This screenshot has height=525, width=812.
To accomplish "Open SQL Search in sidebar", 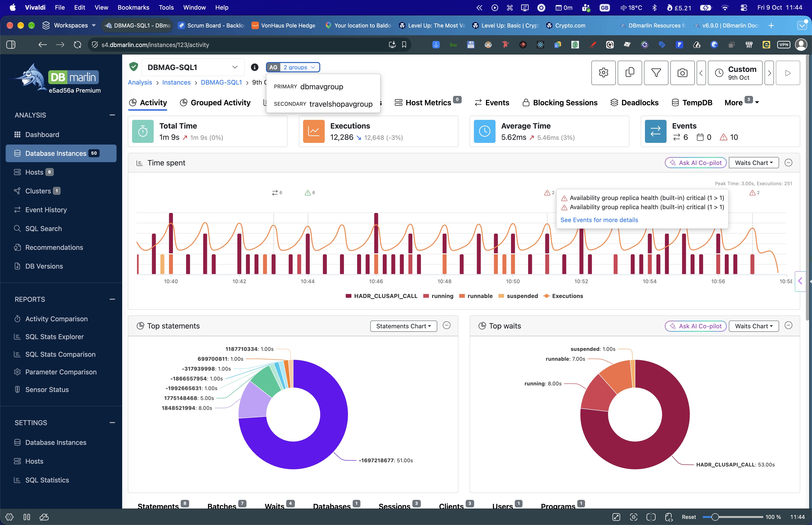I will (x=43, y=229).
